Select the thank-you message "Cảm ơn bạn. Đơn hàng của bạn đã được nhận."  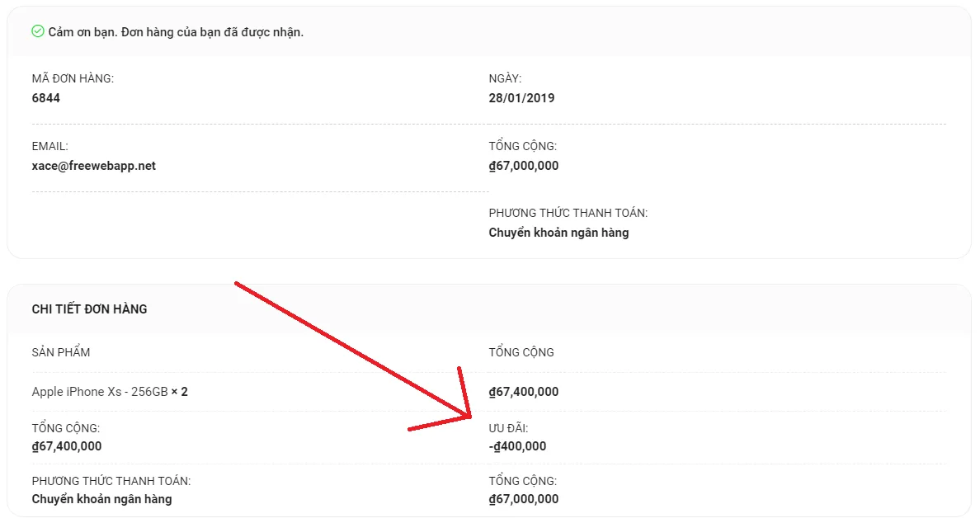176,32
